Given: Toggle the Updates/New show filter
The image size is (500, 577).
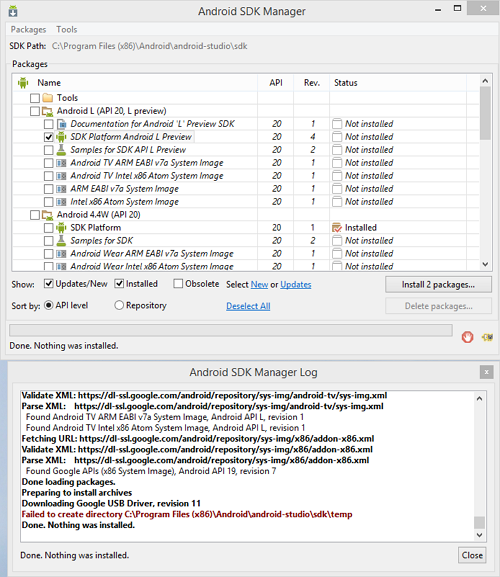Looking at the screenshot, I should click(x=49, y=284).
